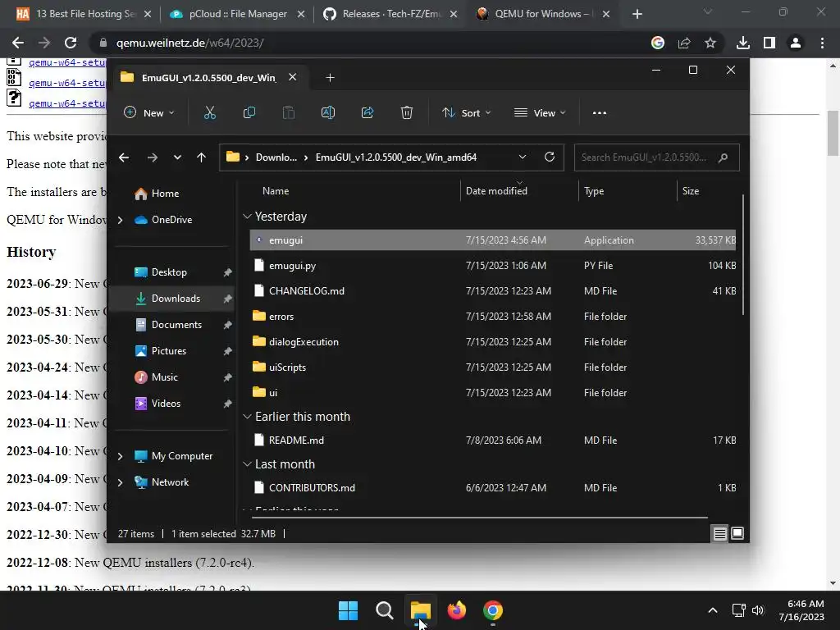Reload the Chrome page

click(71, 43)
